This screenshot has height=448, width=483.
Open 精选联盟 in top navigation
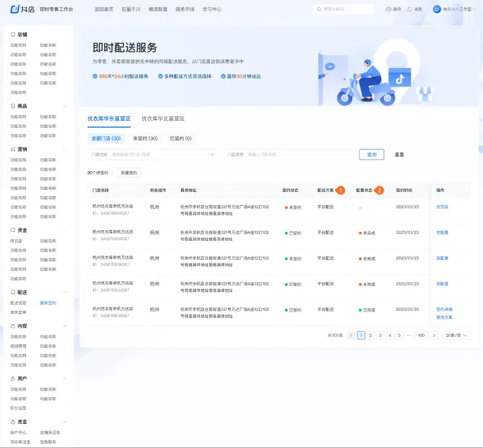coord(158,9)
